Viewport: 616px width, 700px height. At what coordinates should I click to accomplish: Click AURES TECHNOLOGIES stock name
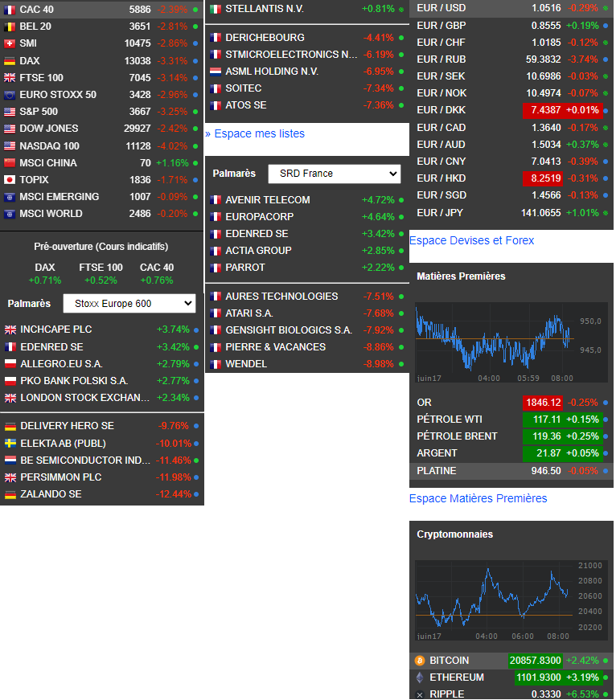282,297
